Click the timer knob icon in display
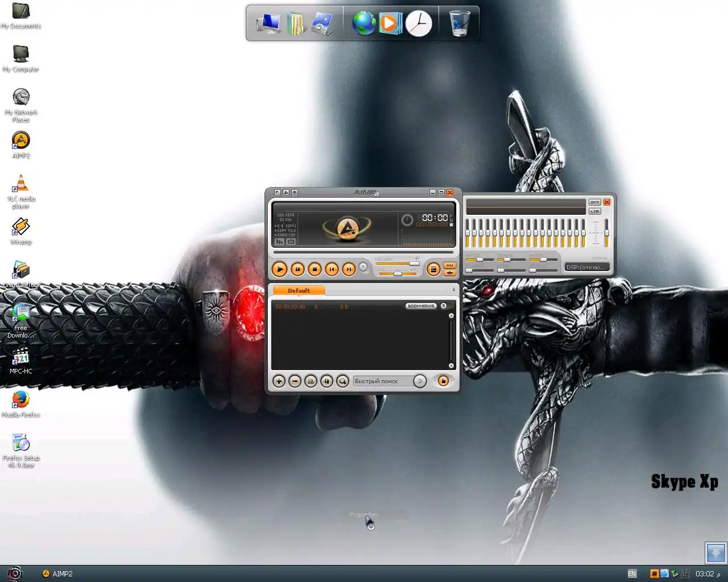Image resolution: width=728 pixels, height=582 pixels. pos(407,220)
